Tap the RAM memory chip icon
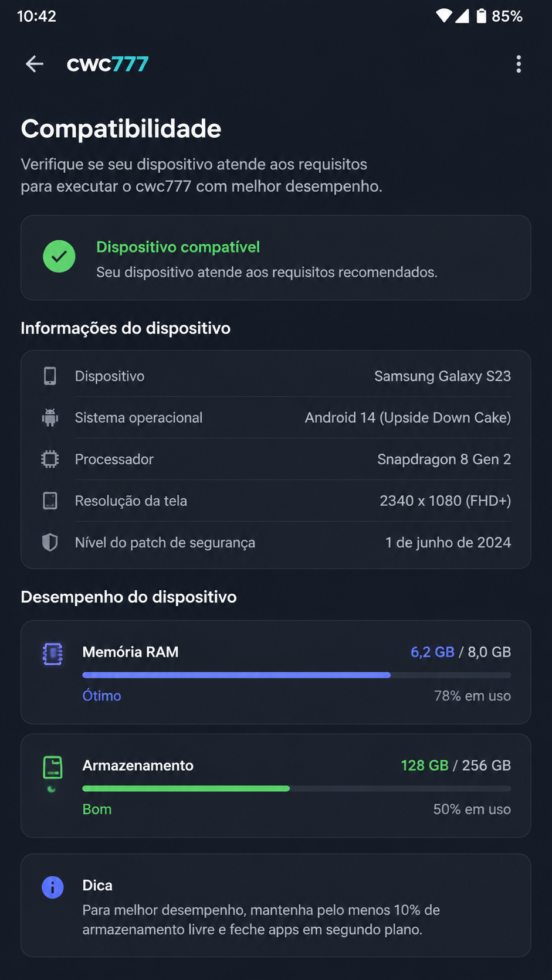This screenshot has height=980, width=552. point(53,654)
